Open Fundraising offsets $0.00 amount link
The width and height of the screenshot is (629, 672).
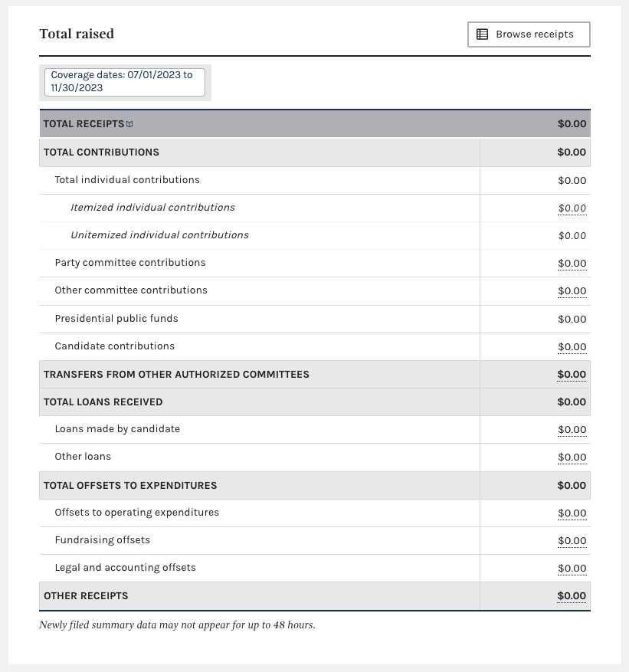(572, 541)
